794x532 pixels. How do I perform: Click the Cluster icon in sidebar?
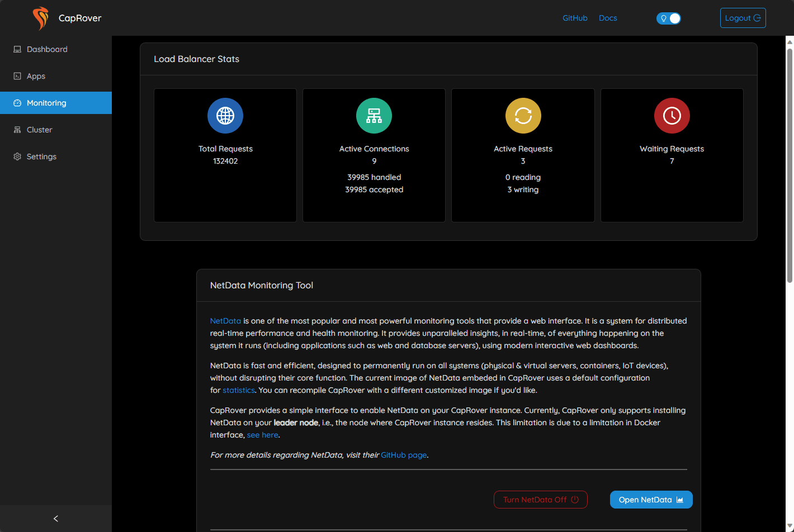coord(17,130)
